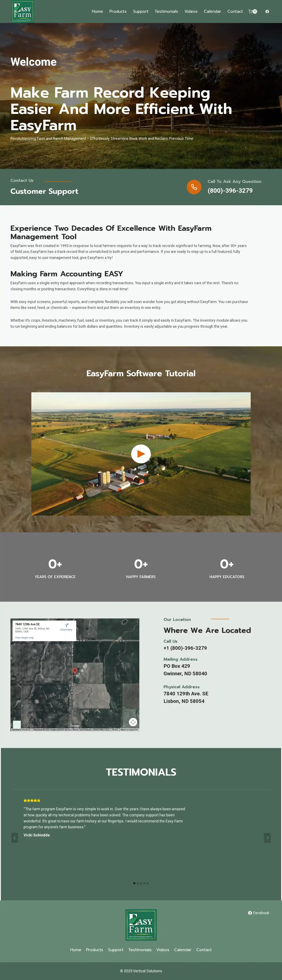The width and height of the screenshot is (282, 980).
Task: Click the map's location crosshair button
Action: (x=133, y=722)
